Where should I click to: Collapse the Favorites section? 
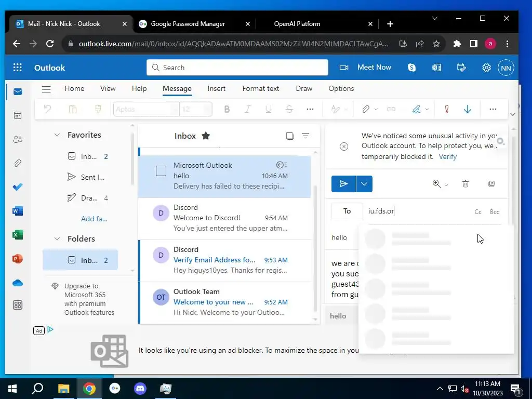click(x=57, y=135)
